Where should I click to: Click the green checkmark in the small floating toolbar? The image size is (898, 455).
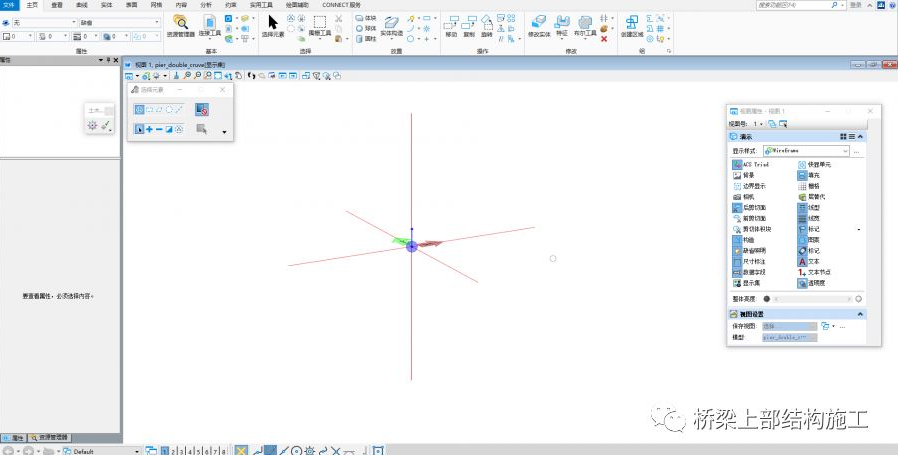(x=105, y=125)
